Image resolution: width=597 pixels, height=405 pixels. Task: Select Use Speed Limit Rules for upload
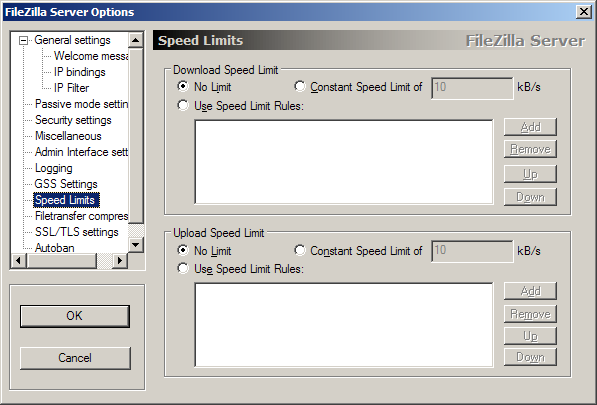click(x=241, y=269)
